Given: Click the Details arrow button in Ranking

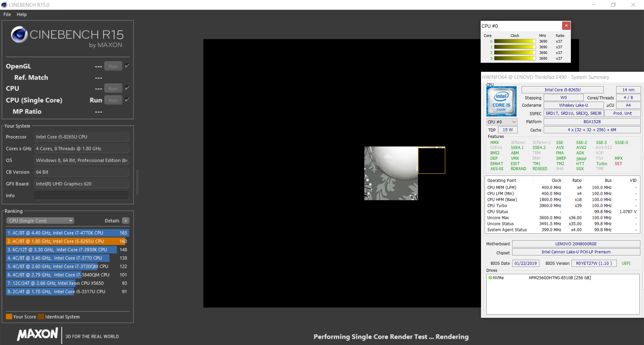Looking at the screenshot, I should (126, 221).
